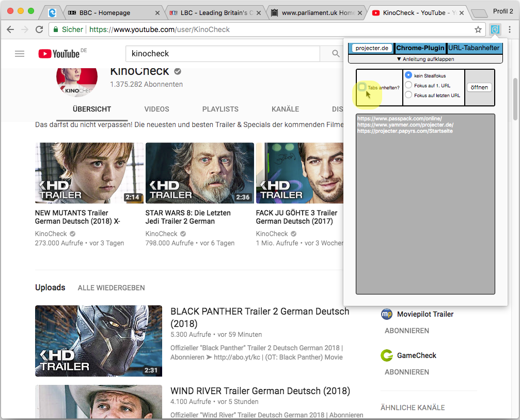Open the Black Panther trailer thumbnail
520x420 pixels.
(x=98, y=341)
